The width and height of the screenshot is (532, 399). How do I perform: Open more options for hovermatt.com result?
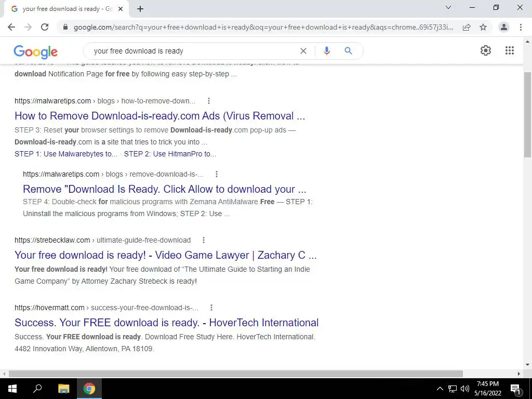tap(211, 308)
